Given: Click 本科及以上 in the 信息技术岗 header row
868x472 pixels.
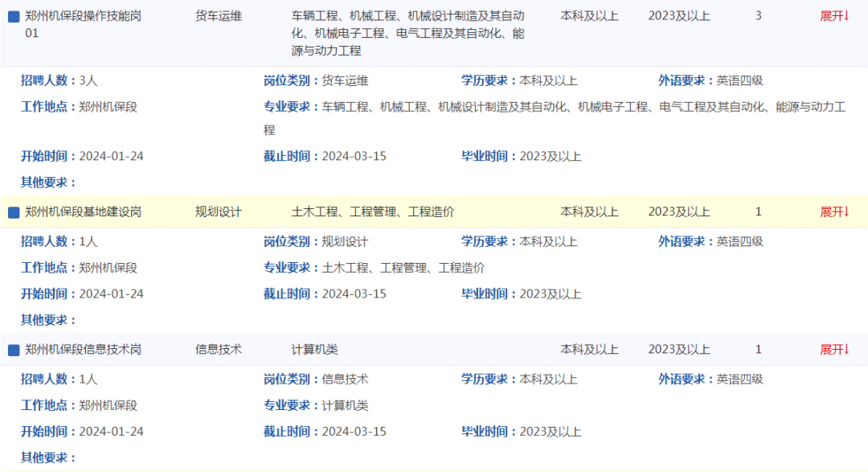Looking at the screenshot, I should [590, 349].
